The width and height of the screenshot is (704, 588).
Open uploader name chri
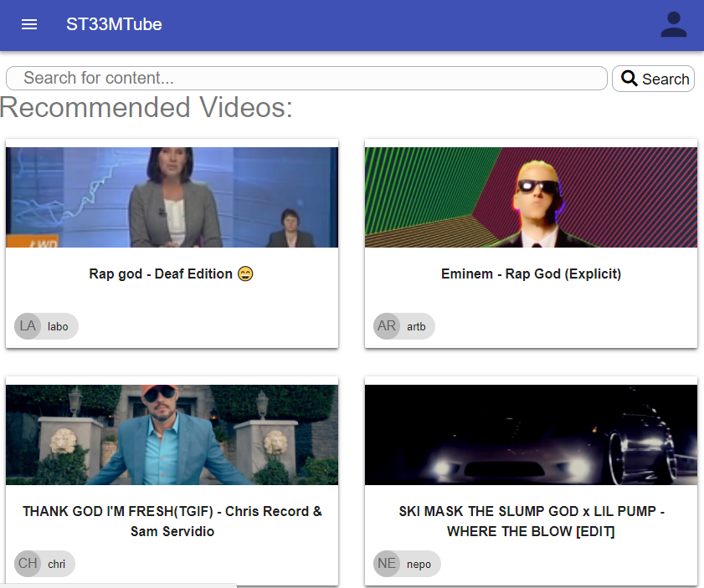click(x=57, y=564)
